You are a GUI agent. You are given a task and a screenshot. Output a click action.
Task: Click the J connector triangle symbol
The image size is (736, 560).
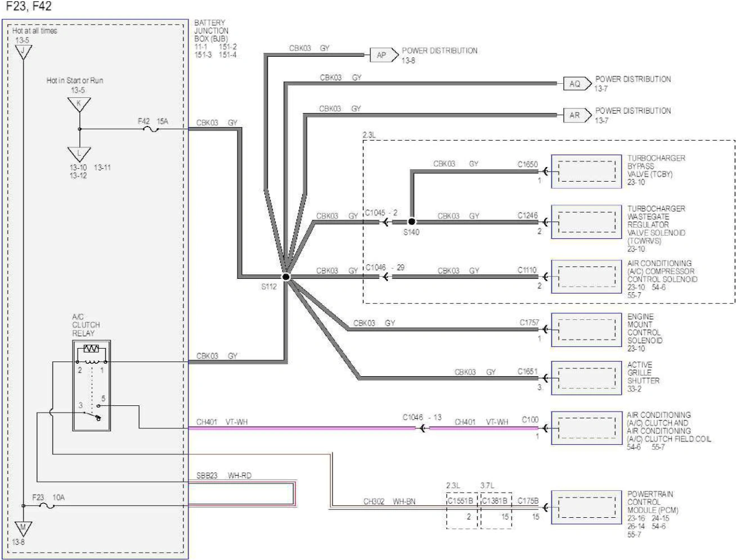point(23,52)
